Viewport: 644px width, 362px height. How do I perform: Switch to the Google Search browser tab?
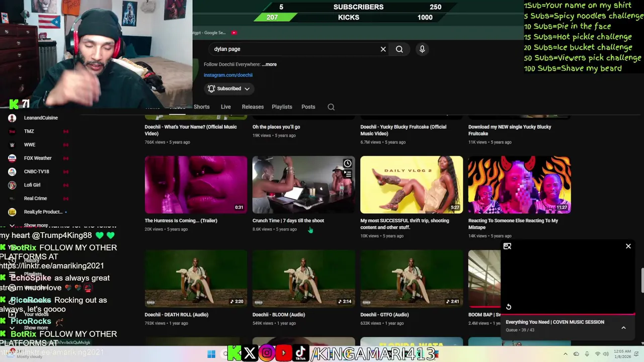(209, 33)
